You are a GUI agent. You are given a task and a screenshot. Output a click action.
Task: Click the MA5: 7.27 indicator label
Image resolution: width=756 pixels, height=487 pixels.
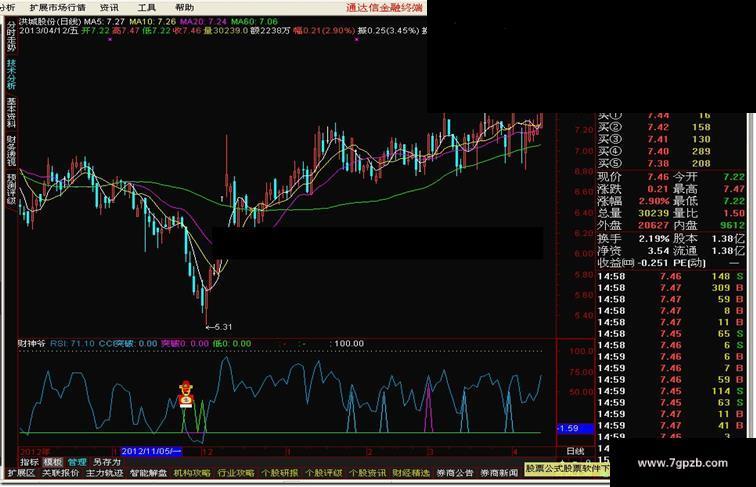[105, 21]
